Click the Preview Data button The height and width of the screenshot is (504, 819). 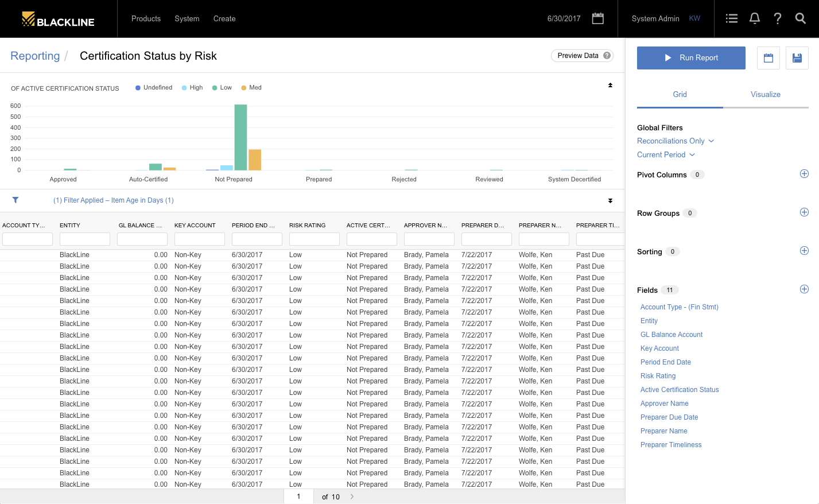(x=582, y=56)
